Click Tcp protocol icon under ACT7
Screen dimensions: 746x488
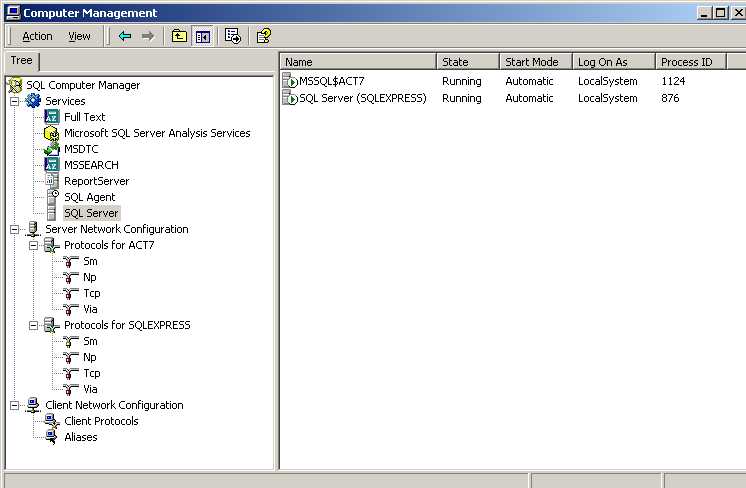click(x=70, y=293)
